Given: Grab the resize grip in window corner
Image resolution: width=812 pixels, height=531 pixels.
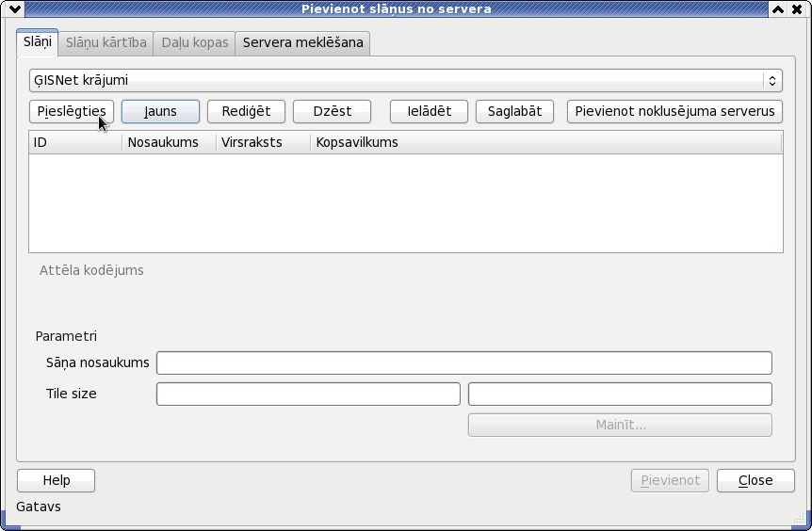Looking at the screenshot, I should click(800, 518).
